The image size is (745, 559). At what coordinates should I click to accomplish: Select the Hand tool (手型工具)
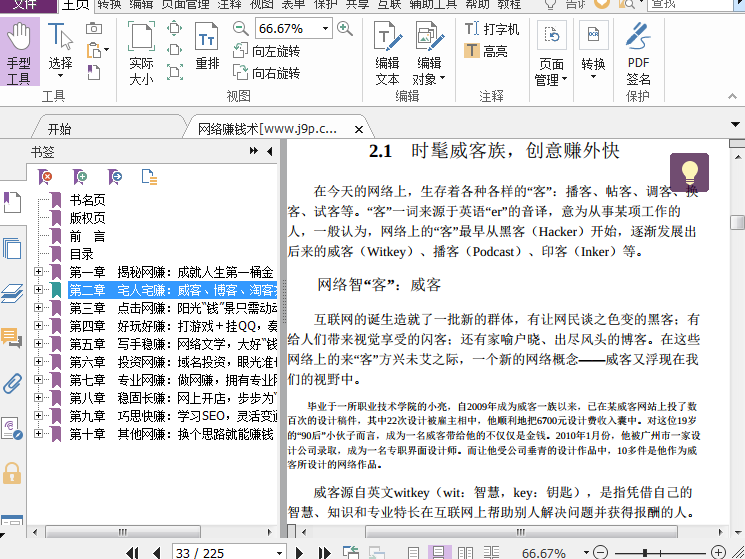tap(19, 52)
